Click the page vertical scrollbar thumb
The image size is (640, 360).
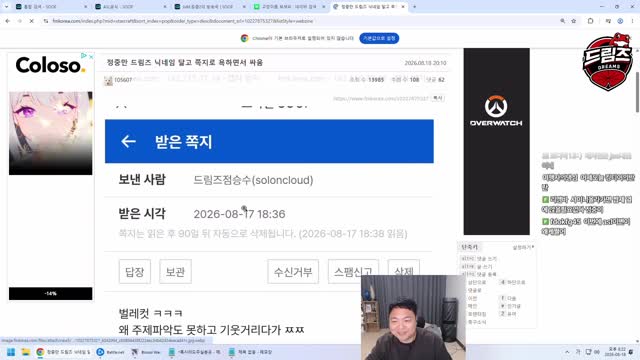click(x=637, y=92)
